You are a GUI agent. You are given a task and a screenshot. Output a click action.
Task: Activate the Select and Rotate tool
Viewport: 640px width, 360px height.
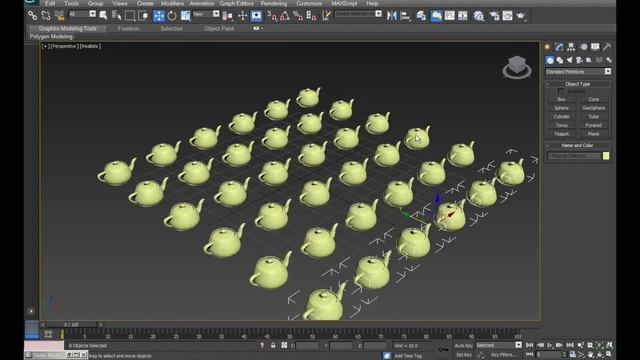pos(172,16)
